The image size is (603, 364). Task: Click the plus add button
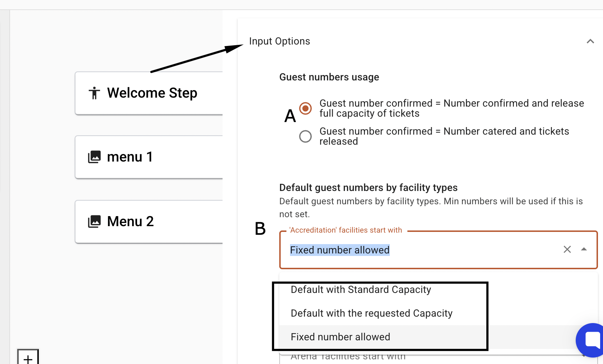click(x=28, y=358)
